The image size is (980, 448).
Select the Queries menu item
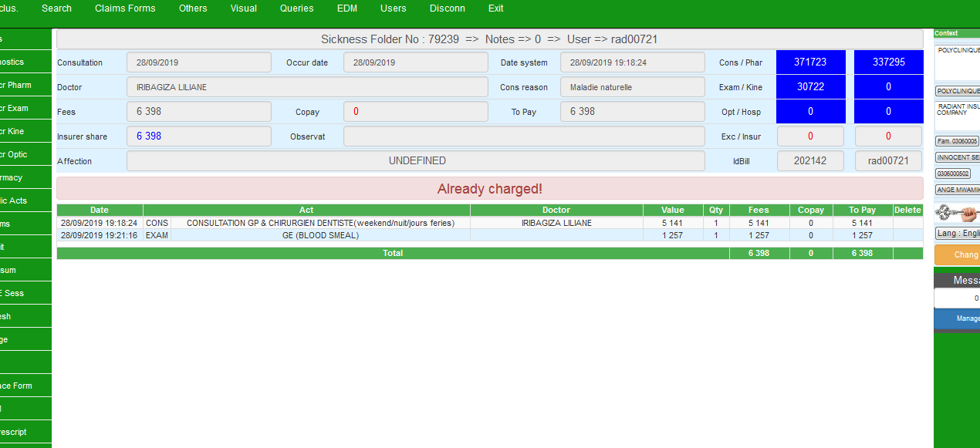297,8
